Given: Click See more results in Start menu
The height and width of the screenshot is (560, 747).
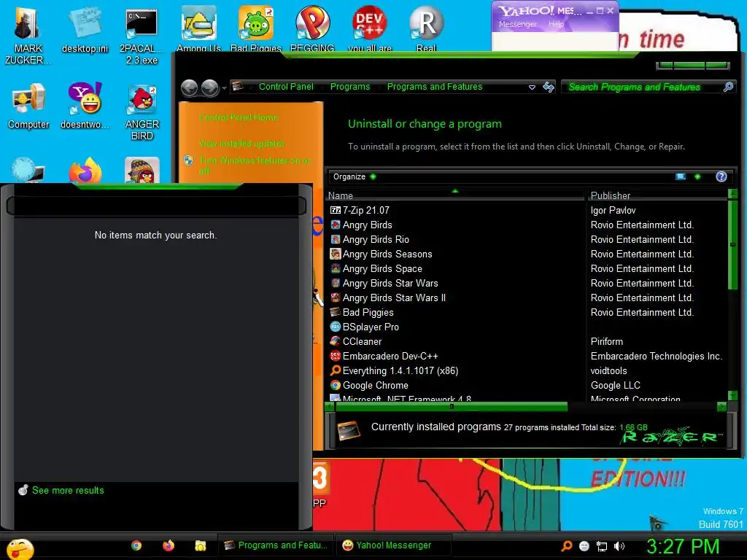Looking at the screenshot, I should [68, 490].
